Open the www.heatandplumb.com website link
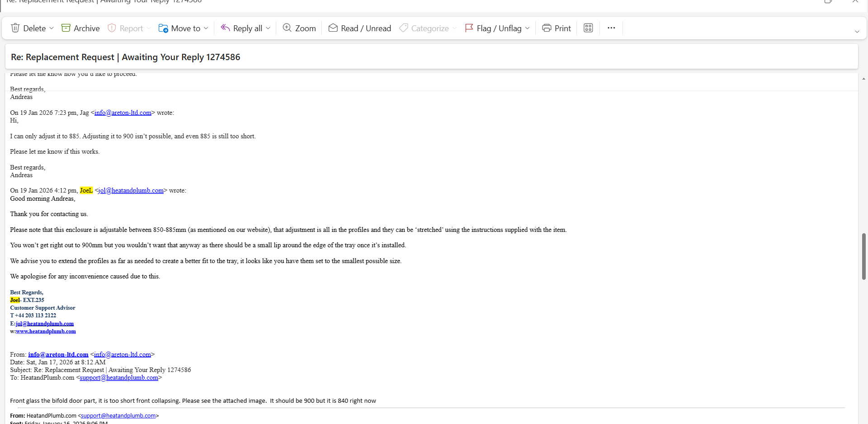Screen dimensions: 868x424 [46, 331]
